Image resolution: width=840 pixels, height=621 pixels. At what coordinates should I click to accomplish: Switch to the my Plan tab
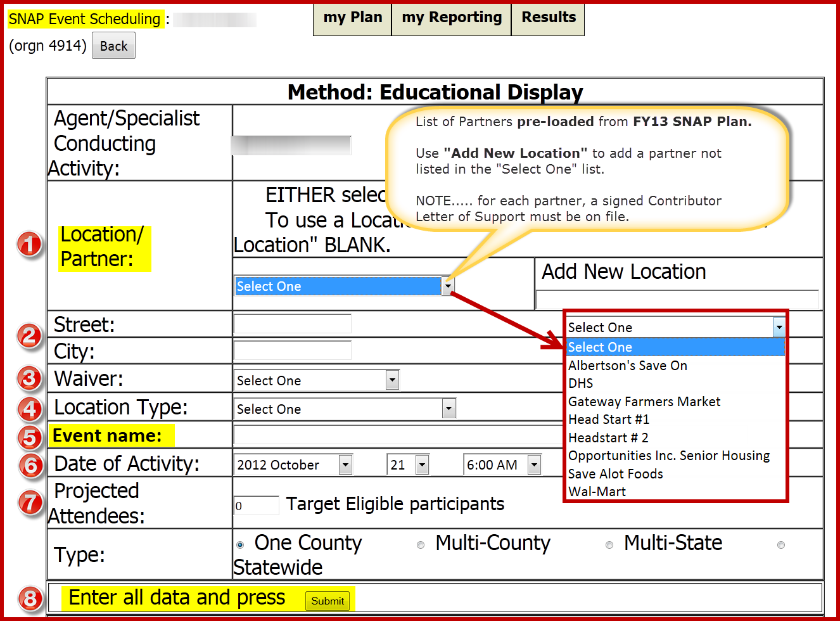(x=352, y=18)
